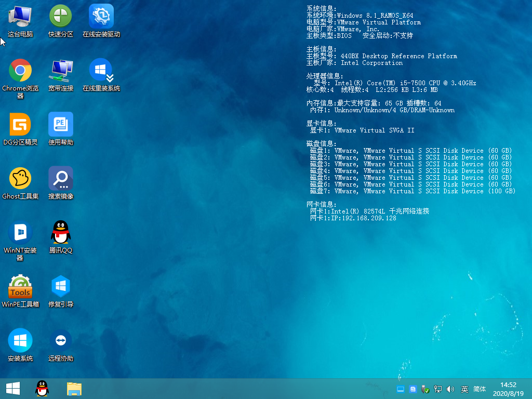Open 宽带连接 shortcut
Viewport: 532px width, 399px height.
coord(61,75)
